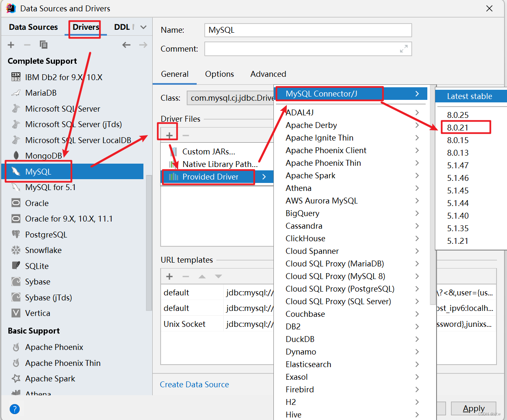This screenshot has width=507, height=420.
Task: Click the Apply button
Action: coord(473,408)
